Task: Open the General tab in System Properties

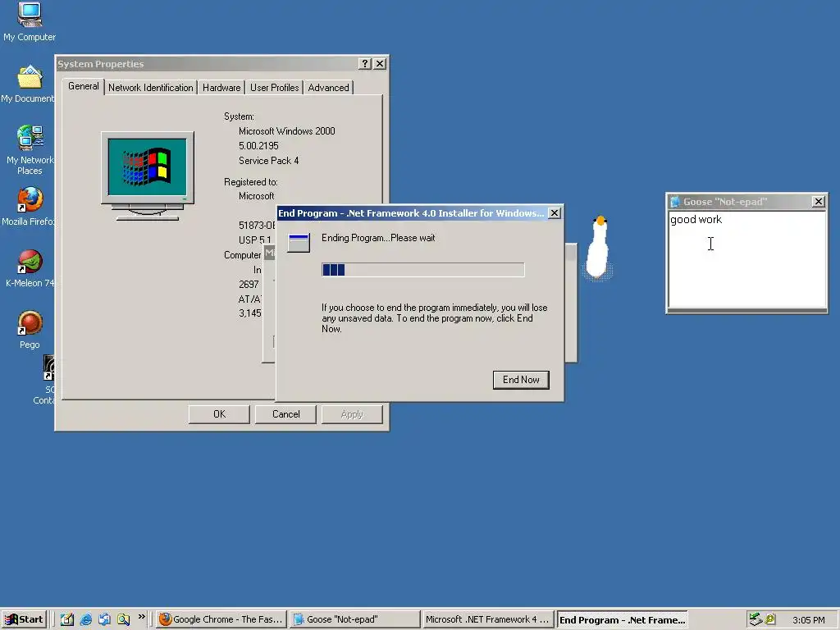Action: pyautogui.click(x=83, y=86)
